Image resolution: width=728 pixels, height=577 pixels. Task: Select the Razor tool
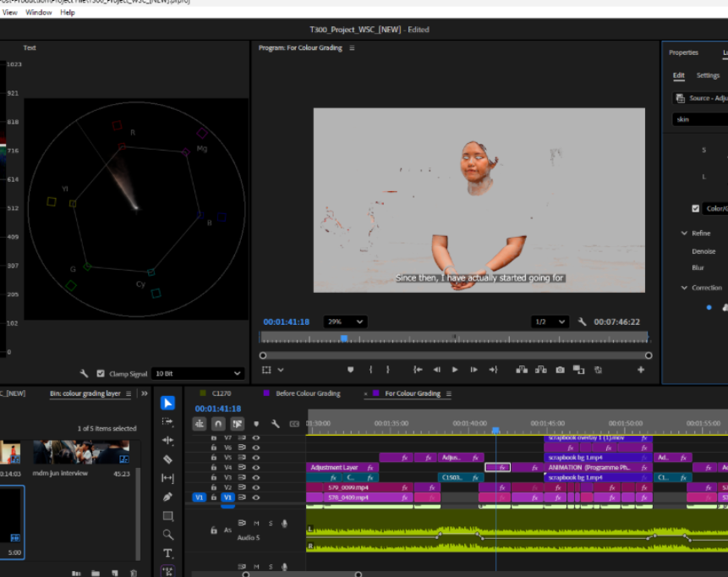pos(167,459)
